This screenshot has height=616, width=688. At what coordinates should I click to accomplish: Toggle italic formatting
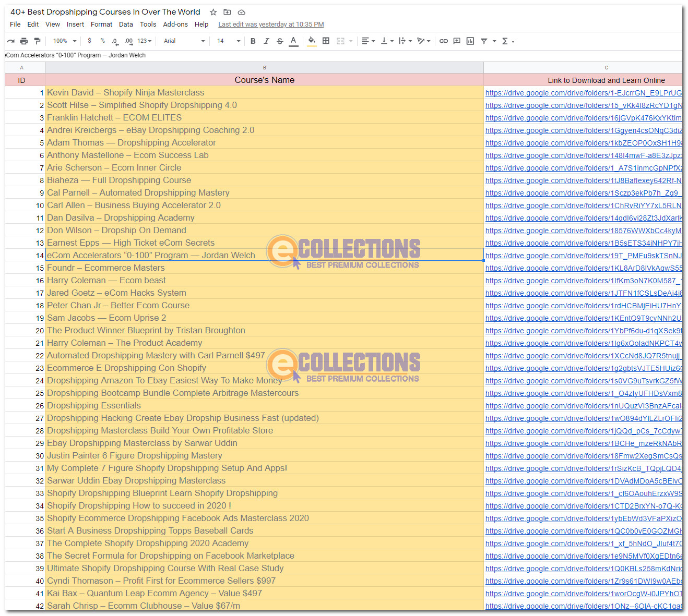click(266, 41)
